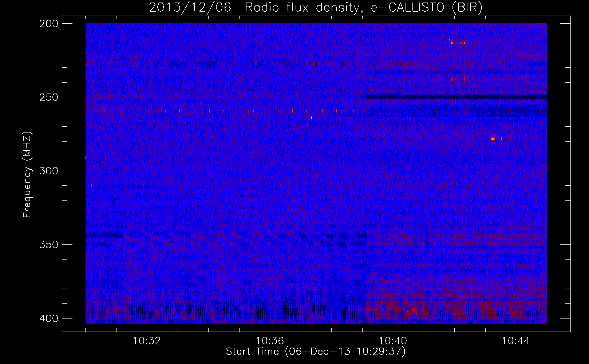This screenshot has height=364, width=589.
Task: Click the '350' frequency tick label
Action: coord(49,245)
